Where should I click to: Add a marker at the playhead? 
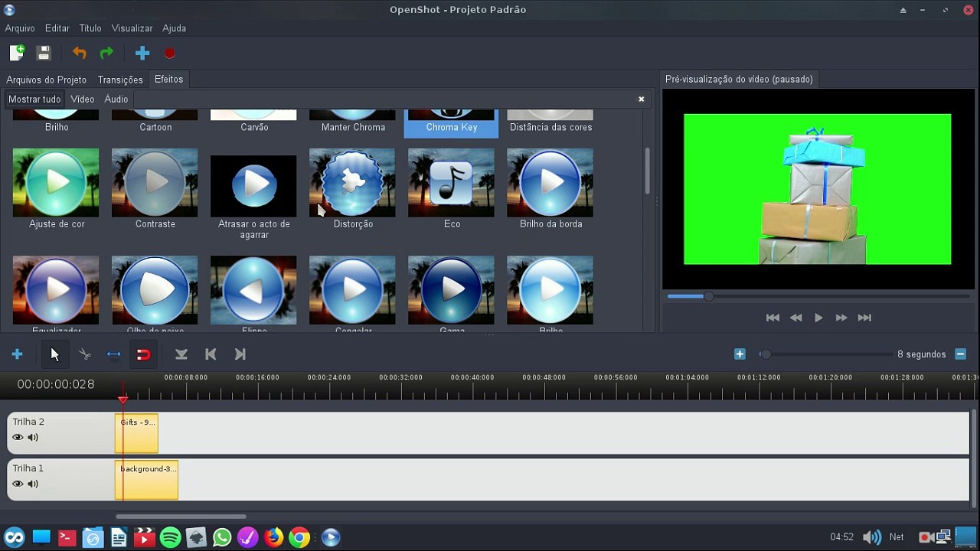[181, 354]
